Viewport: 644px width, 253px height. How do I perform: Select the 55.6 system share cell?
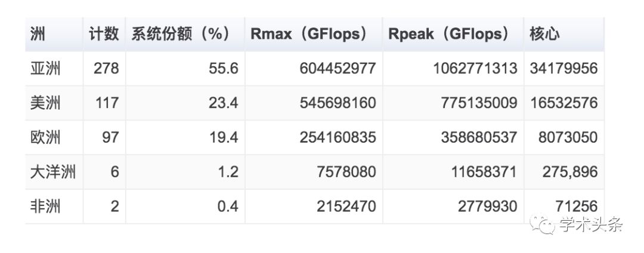224,68
